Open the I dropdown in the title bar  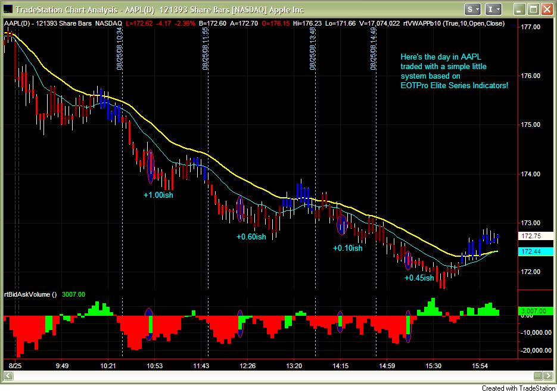pos(493,10)
